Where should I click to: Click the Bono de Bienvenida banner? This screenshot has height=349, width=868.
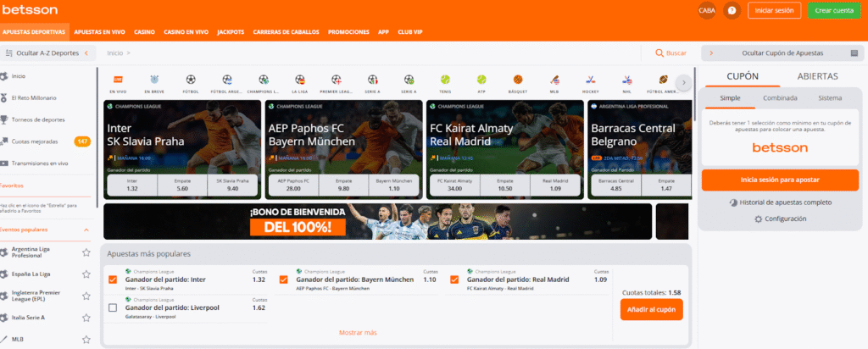tap(377, 221)
